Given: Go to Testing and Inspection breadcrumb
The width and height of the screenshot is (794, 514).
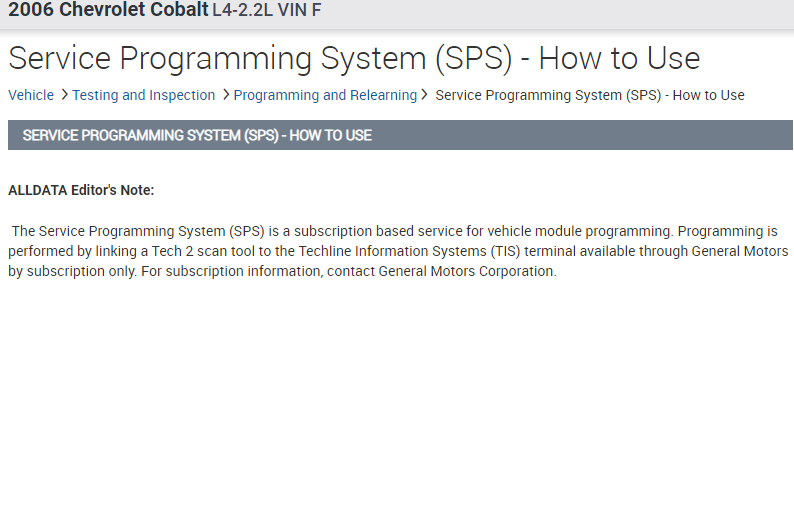Looking at the screenshot, I should coord(143,95).
